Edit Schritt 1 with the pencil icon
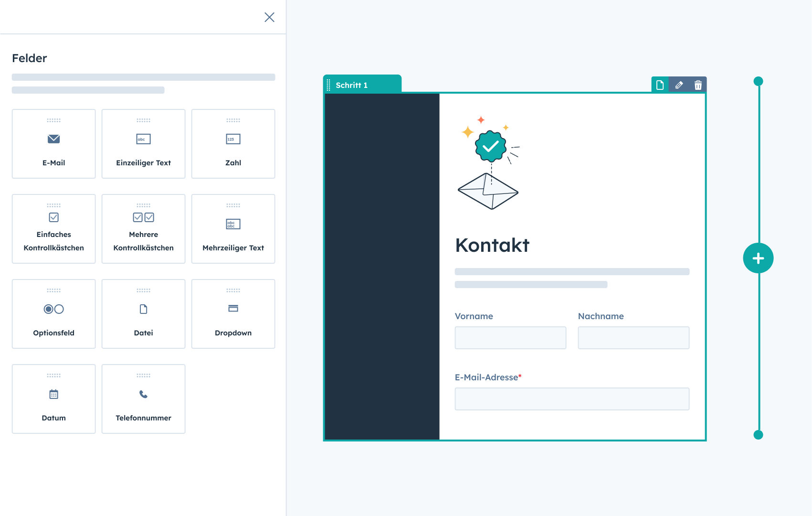 [x=679, y=85]
